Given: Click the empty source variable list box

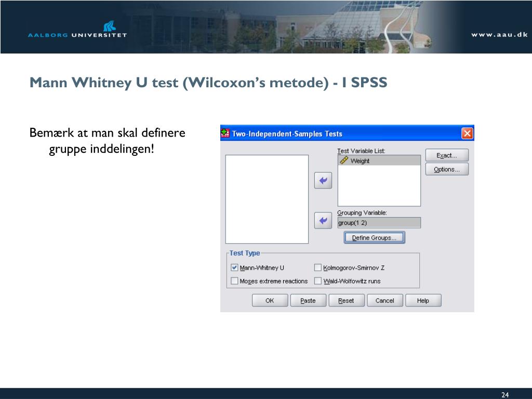Looking at the screenshot, I should click(x=267, y=199).
